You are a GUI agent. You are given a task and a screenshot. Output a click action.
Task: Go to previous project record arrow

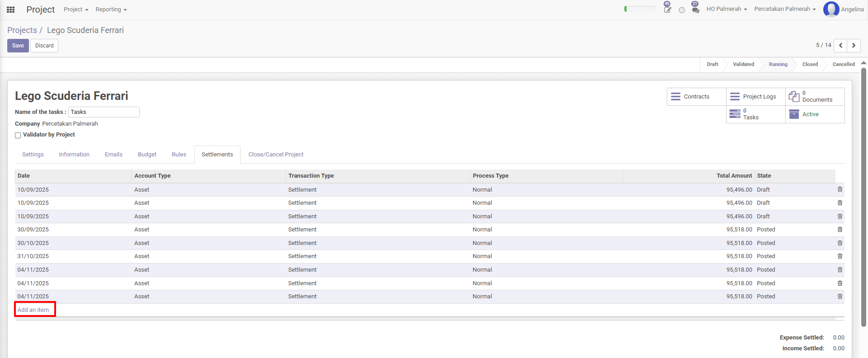click(x=840, y=46)
